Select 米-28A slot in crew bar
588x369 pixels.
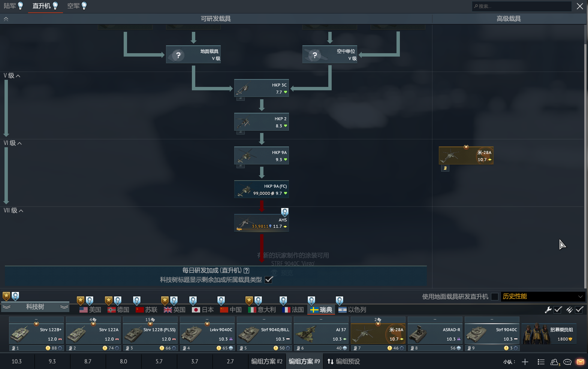[378, 334]
